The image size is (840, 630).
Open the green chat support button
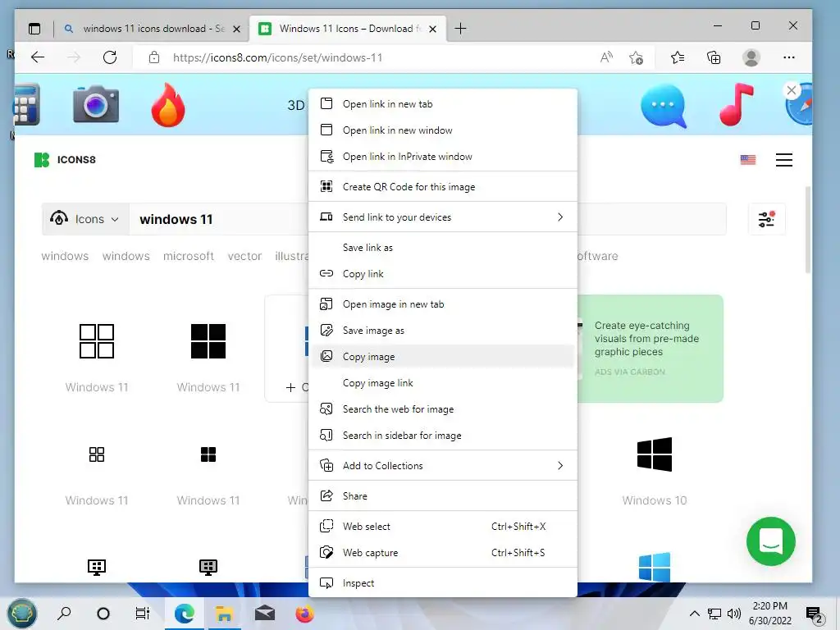pyautogui.click(x=771, y=541)
